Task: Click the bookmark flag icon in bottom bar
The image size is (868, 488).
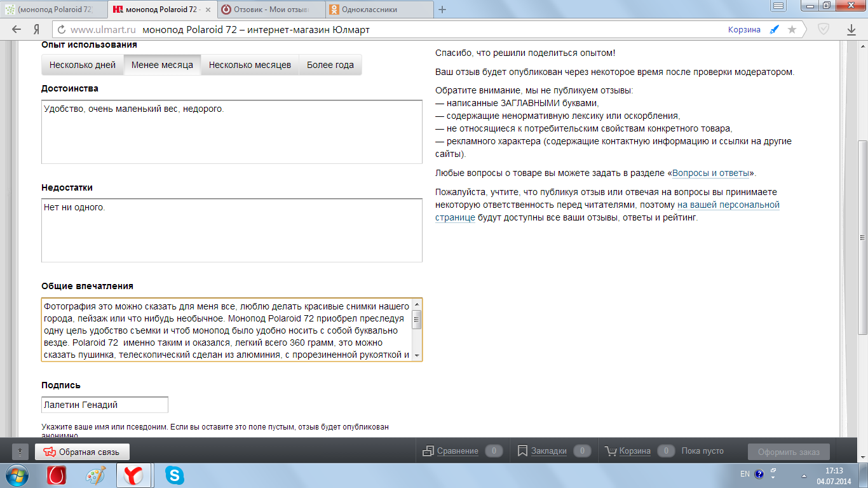Action: [523, 451]
